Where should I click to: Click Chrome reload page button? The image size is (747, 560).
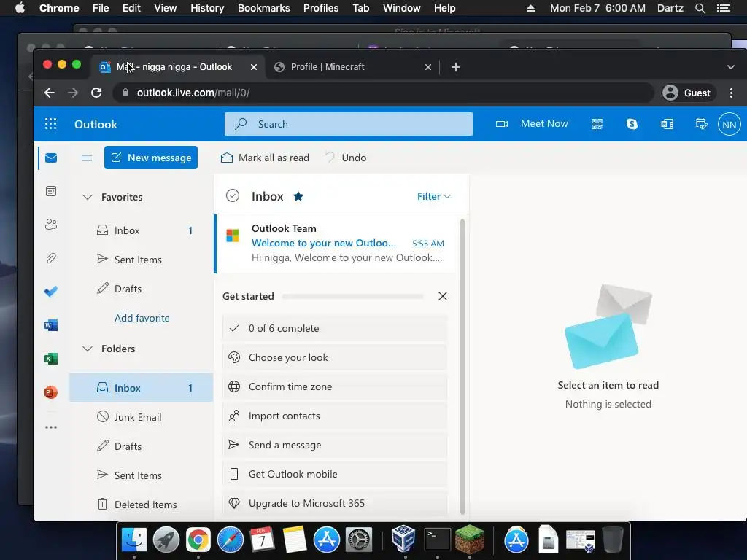click(96, 93)
